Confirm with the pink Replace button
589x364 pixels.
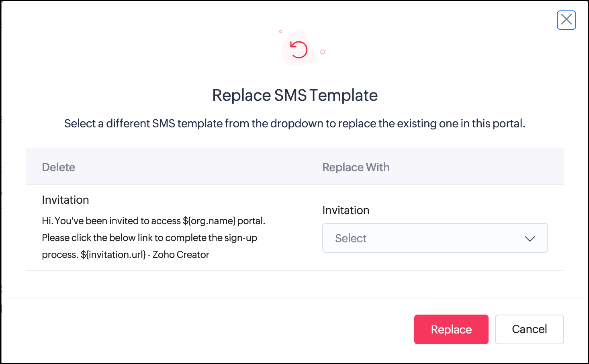(451, 329)
